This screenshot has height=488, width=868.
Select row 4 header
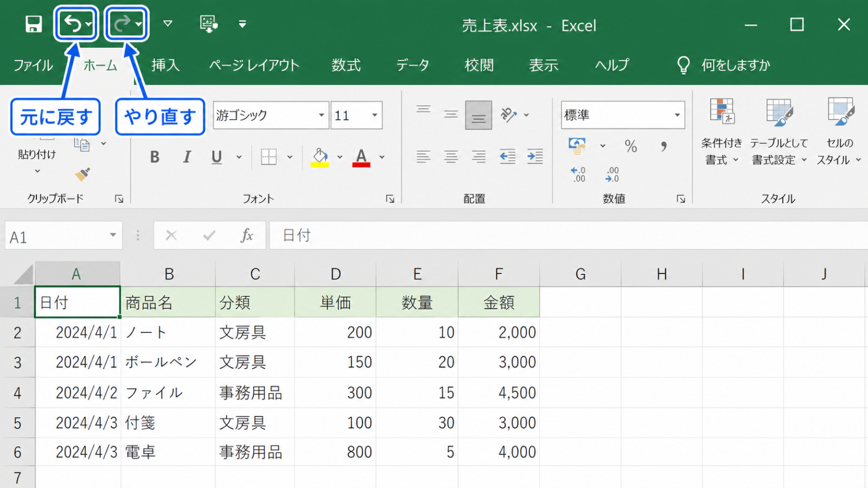click(x=17, y=393)
